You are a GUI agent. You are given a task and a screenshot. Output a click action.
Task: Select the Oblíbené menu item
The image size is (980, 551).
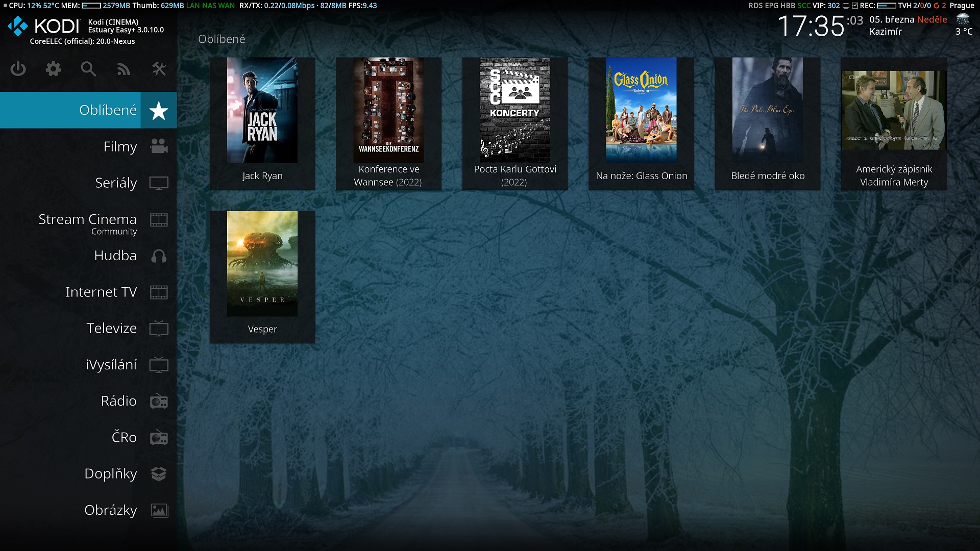click(108, 110)
